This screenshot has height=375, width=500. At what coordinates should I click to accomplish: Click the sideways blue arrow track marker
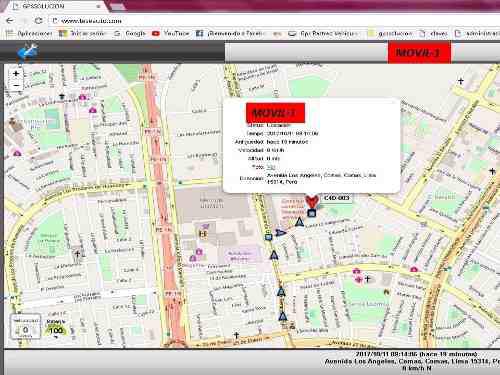point(281,232)
